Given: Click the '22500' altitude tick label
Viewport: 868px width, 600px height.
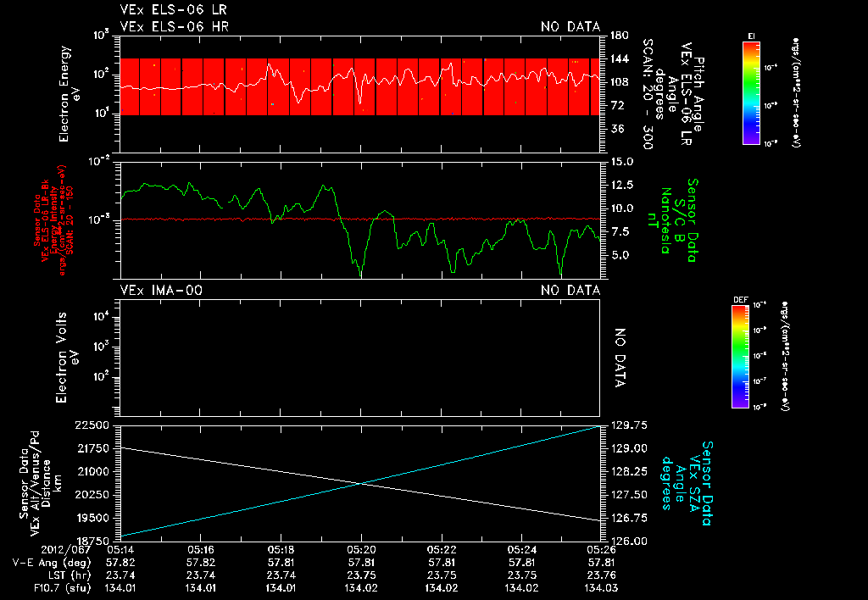Looking at the screenshot, I should click(93, 425).
